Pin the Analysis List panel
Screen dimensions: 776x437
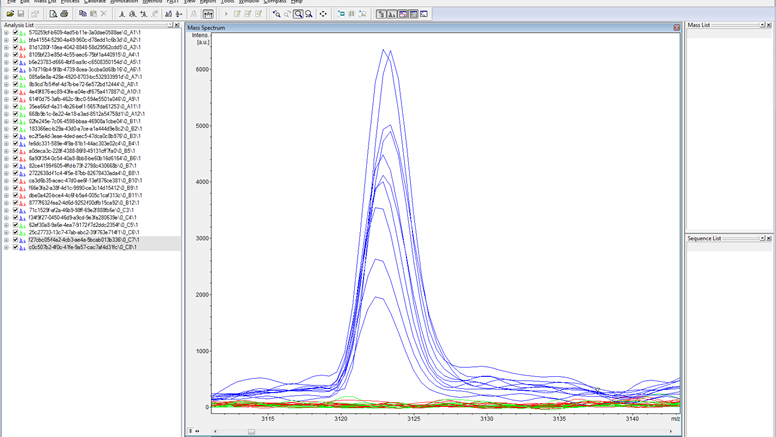coord(170,25)
